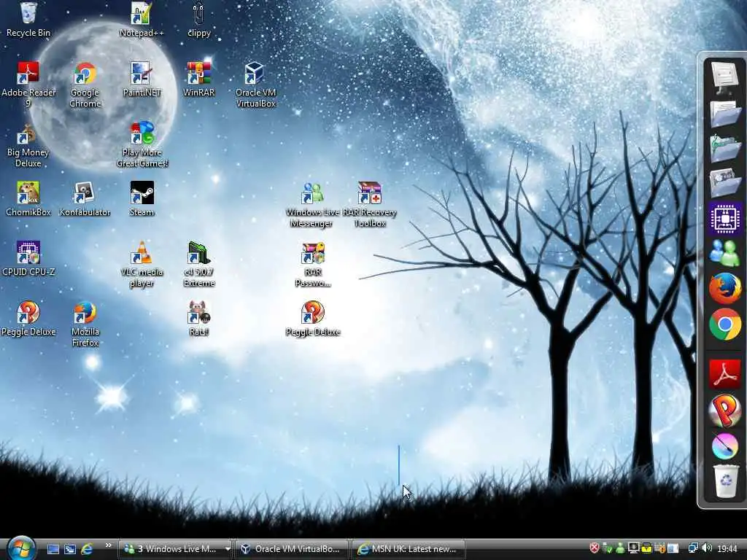Screen dimensions: 747x560
Task: Open the volume speaker tray icon
Action: (x=707, y=548)
